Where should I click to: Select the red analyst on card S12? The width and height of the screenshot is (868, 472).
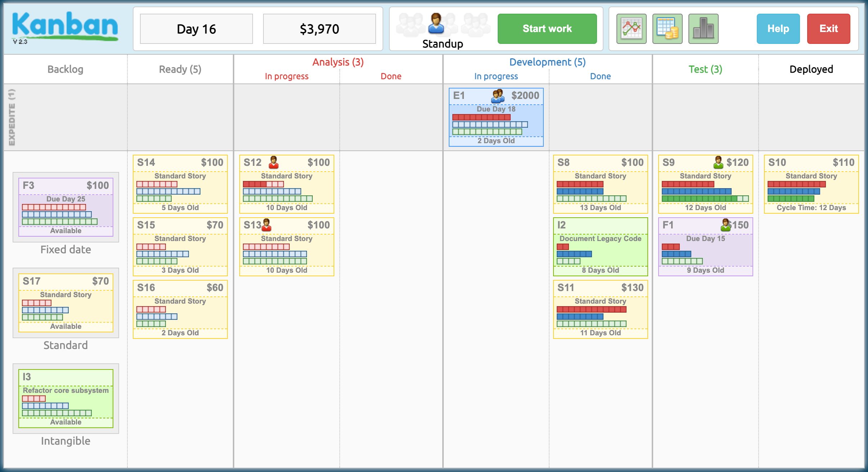(273, 162)
